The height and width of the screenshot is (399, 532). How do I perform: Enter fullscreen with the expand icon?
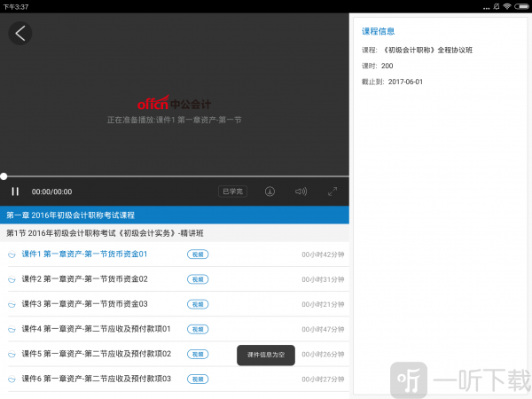[x=332, y=191]
